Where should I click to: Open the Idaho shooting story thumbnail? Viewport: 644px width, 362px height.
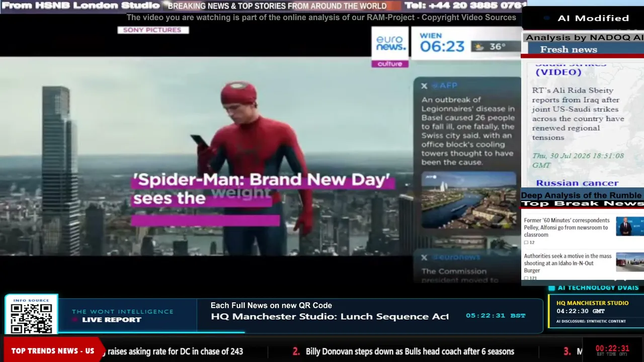click(629, 262)
